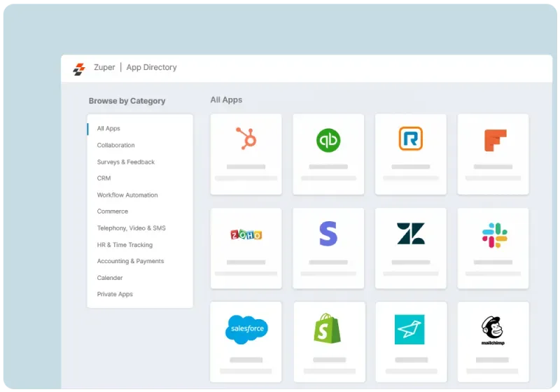Filter by Collaboration category
Screen dimensions: 560x392
115,146
